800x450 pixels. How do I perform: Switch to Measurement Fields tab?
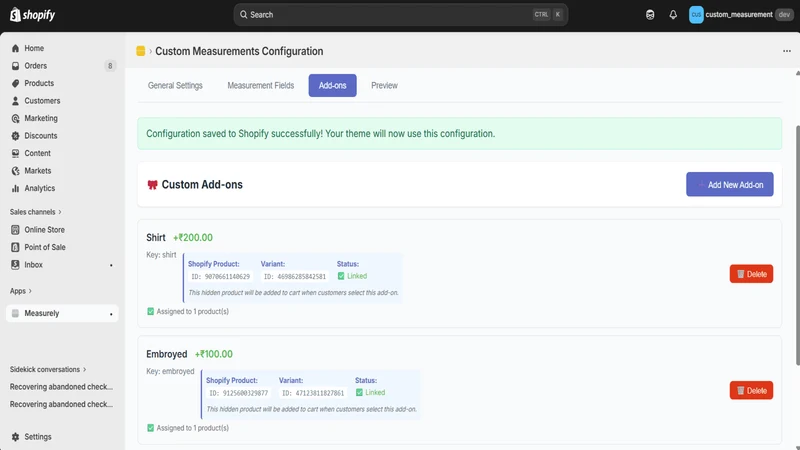coord(261,86)
